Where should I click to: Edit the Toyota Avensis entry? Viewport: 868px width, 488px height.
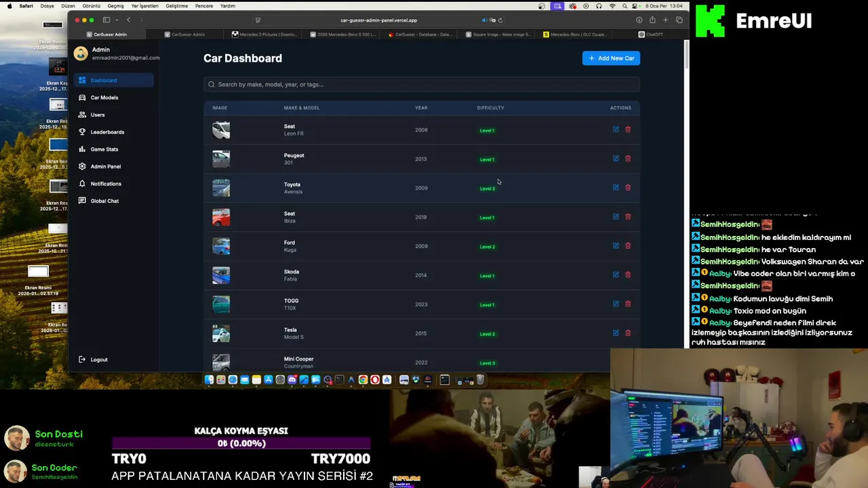tap(616, 188)
